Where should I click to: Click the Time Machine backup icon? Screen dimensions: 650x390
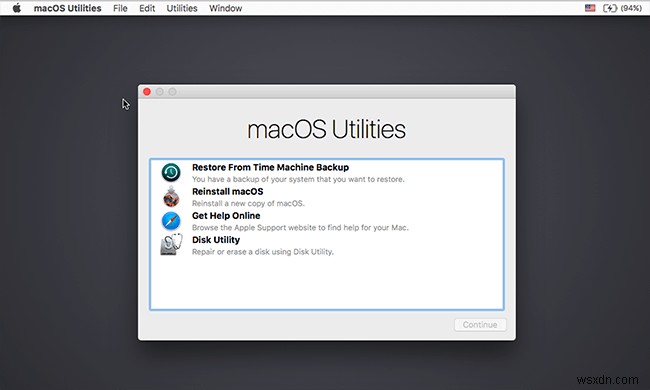pyautogui.click(x=171, y=172)
